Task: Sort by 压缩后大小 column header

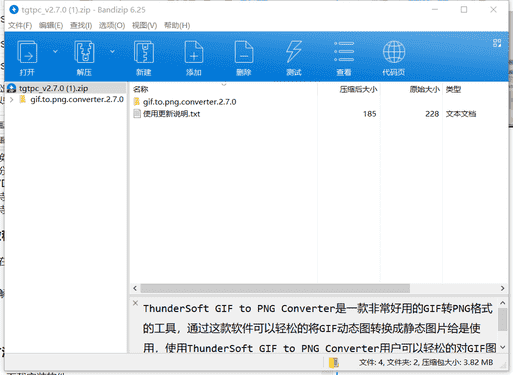Action: click(358, 89)
